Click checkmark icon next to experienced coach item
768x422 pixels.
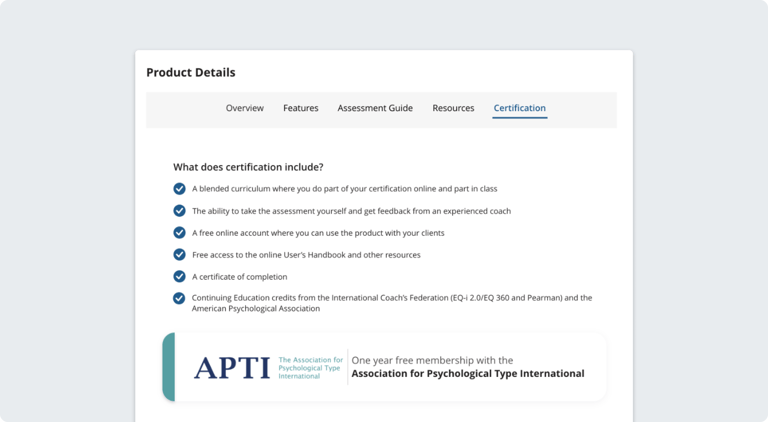[179, 211]
